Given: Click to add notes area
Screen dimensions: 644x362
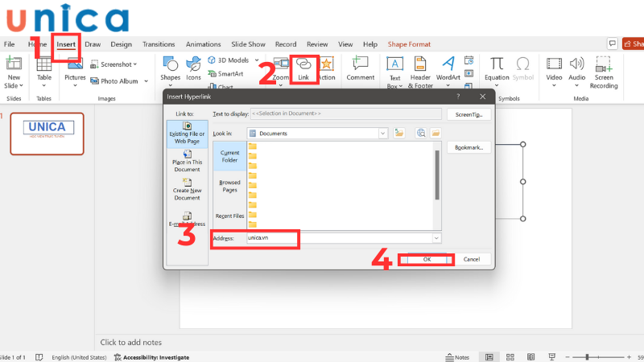Looking at the screenshot, I should [x=131, y=343].
